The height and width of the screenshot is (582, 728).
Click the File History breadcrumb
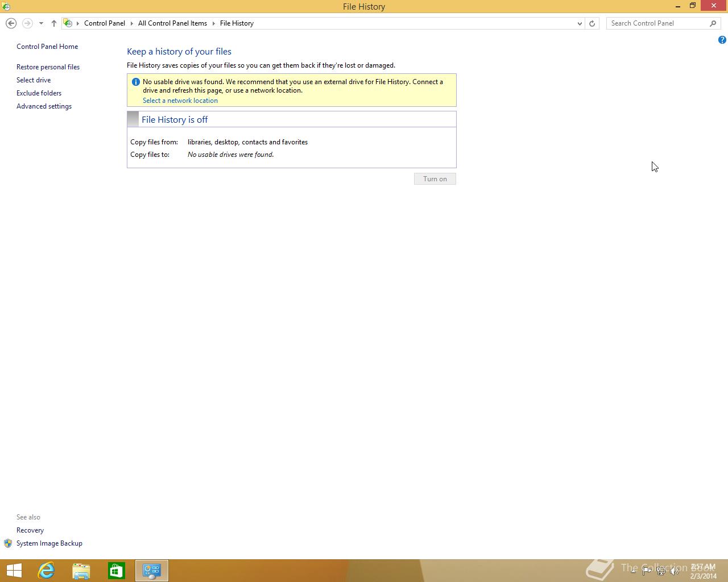click(237, 23)
